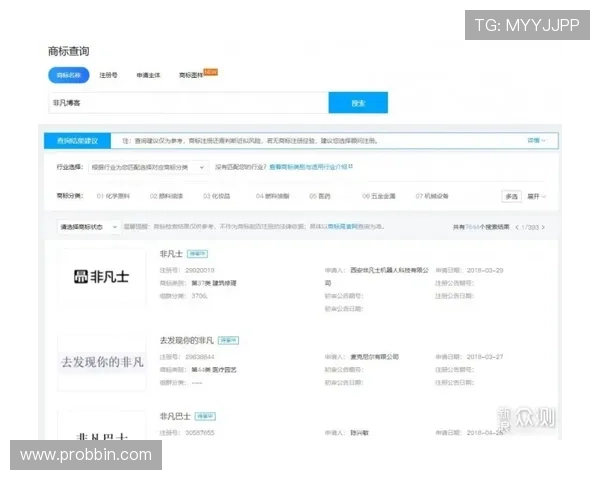Switch to the 申请主体 tab
Image resolution: width=600 pixels, height=480 pixels.
tap(148, 75)
